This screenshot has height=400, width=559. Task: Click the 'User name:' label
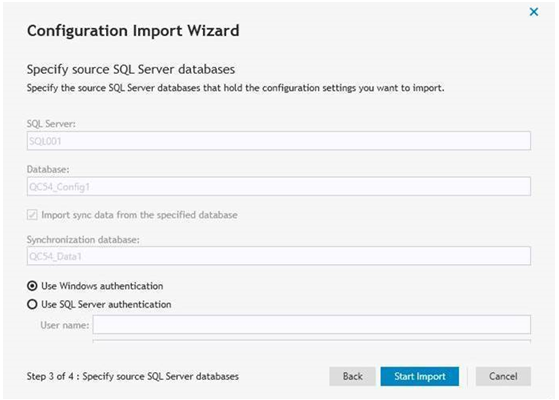[65, 325]
